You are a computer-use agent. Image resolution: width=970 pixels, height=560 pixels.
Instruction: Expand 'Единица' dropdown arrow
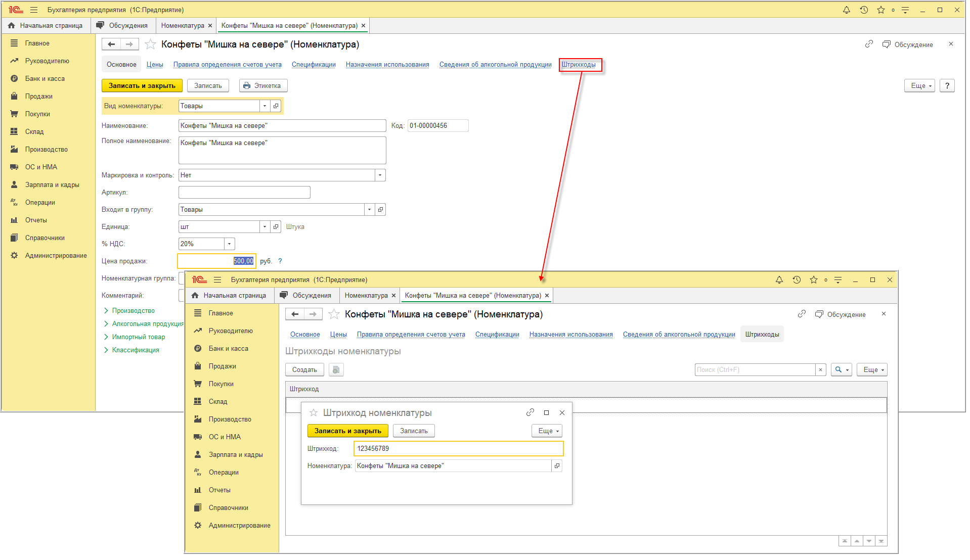264,226
